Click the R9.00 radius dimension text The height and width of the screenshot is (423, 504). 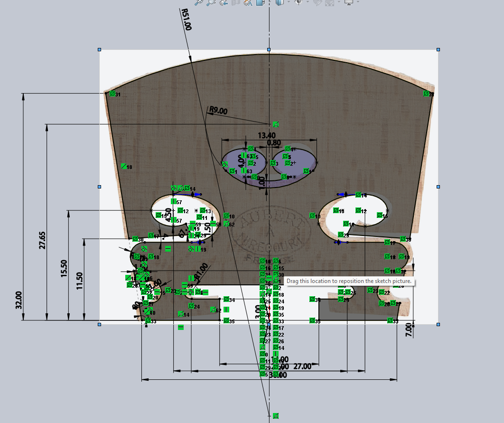(218, 111)
